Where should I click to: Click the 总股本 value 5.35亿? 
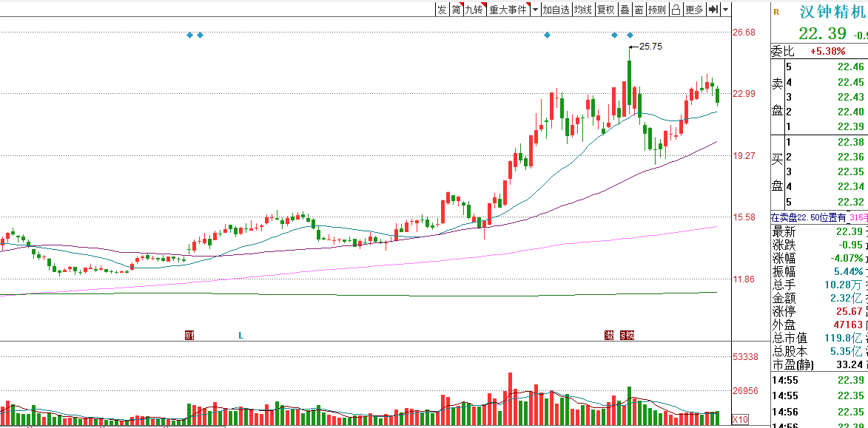pos(847,352)
